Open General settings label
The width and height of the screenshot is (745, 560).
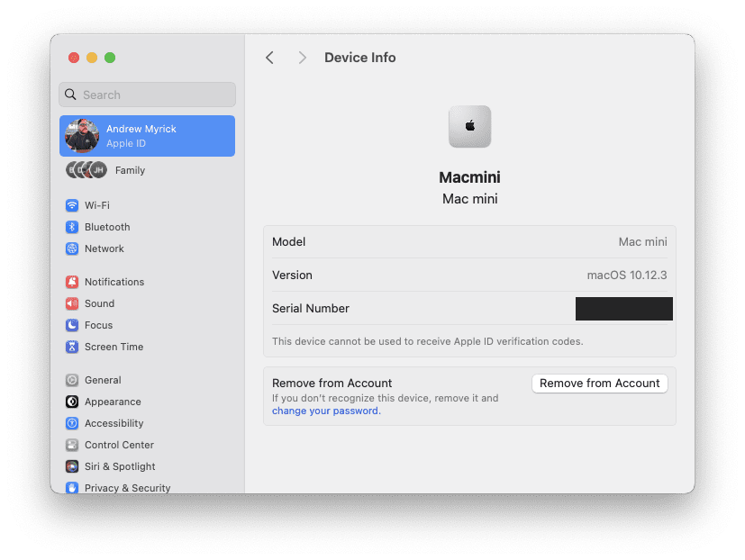point(103,380)
